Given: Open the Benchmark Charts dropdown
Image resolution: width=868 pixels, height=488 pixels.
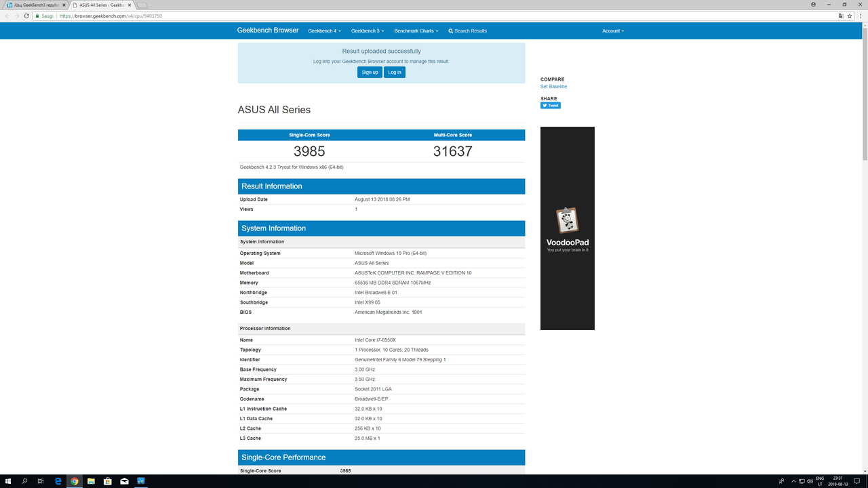Looking at the screenshot, I should coord(416,31).
